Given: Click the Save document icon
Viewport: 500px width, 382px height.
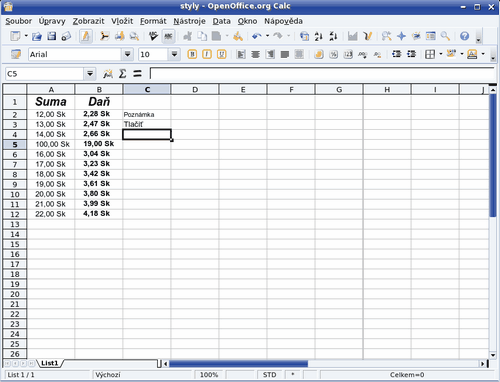Looking at the screenshot, I should 51,36.
